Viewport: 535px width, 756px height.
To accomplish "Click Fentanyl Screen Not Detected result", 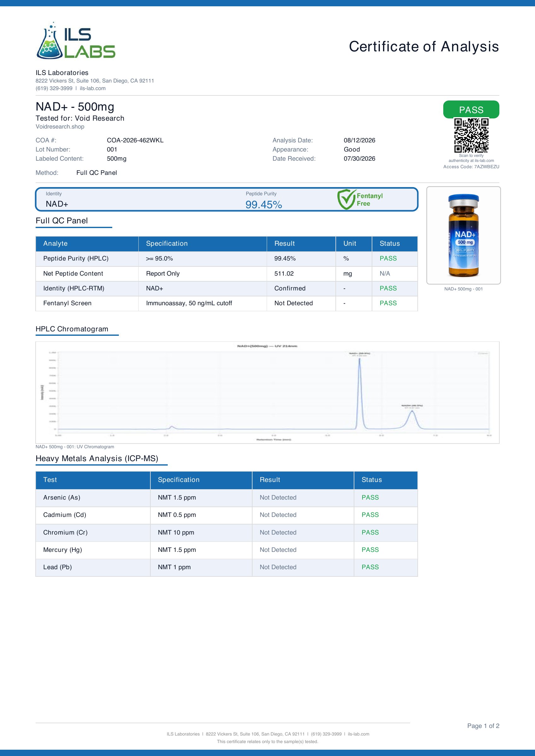I will click(294, 303).
